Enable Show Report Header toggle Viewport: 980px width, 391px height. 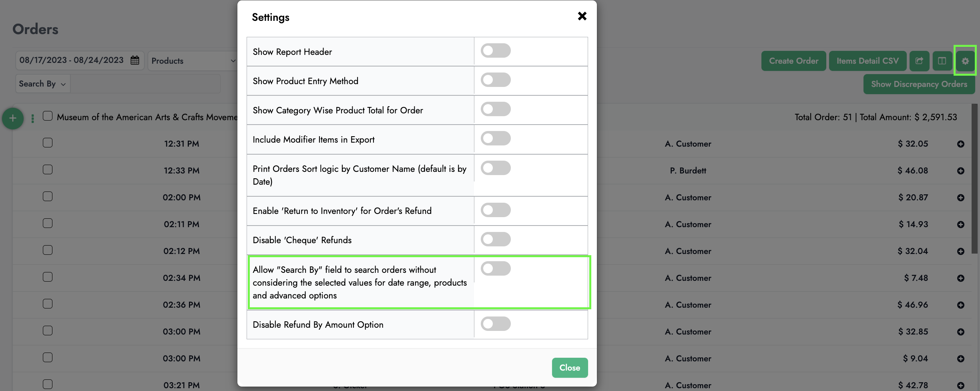(x=496, y=51)
